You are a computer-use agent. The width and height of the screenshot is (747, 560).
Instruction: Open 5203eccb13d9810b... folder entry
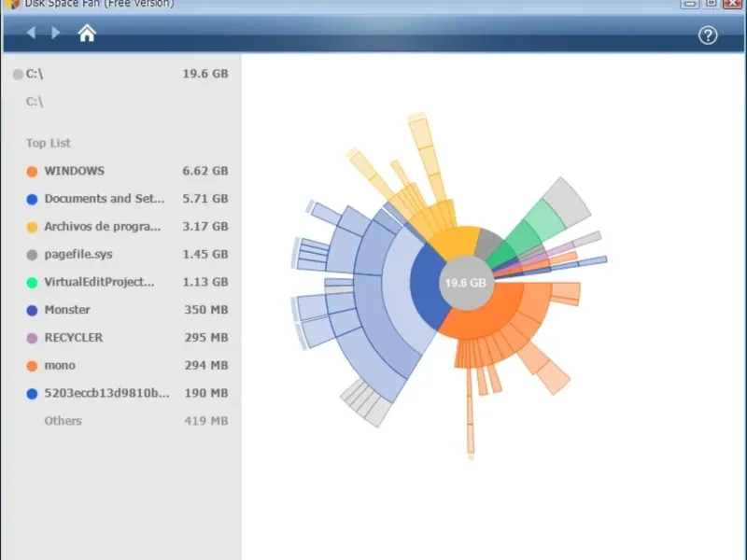(106, 393)
